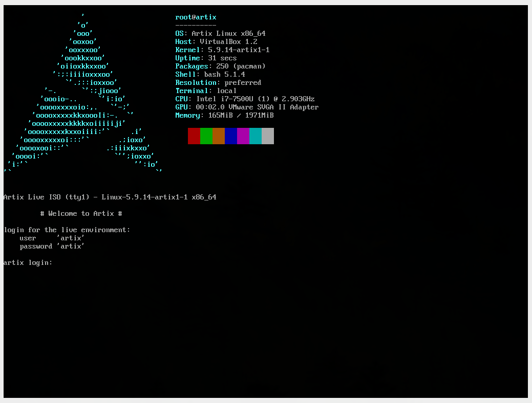
Task: Click the orange-brown color block
Action: tap(219, 136)
